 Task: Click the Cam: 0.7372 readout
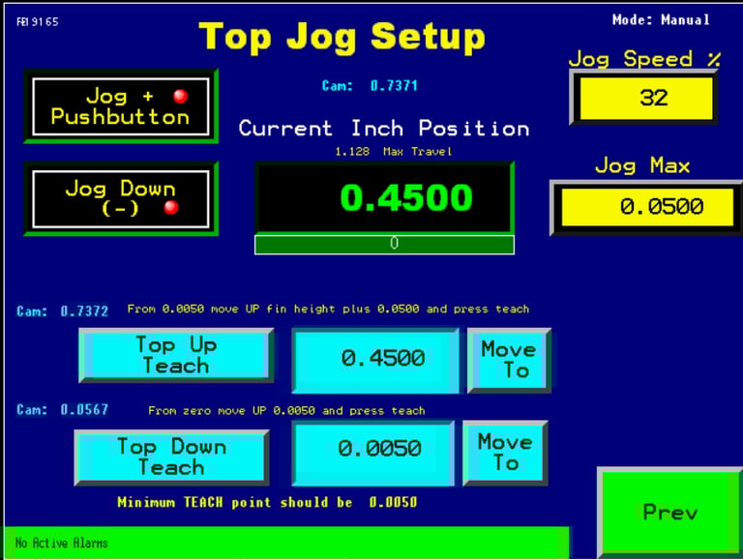tap(62, 311)
